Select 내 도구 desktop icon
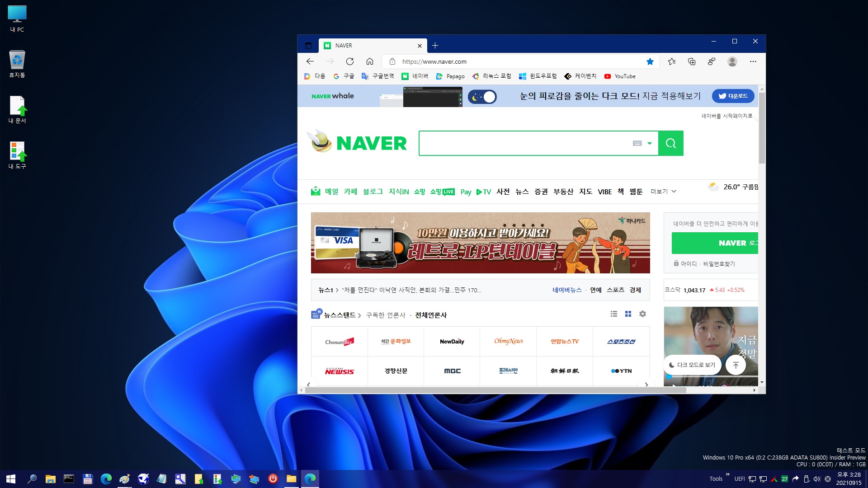The image size is (868, 488). pos(17,155)
